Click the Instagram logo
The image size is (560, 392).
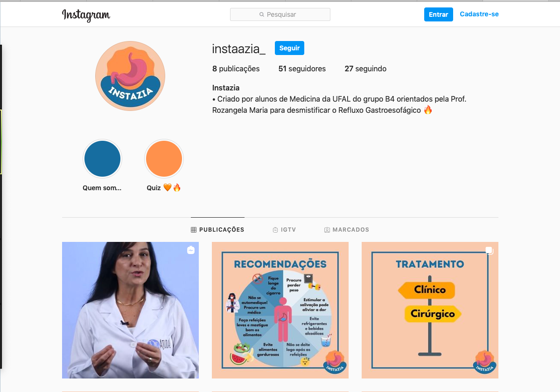tap(86, 15)
